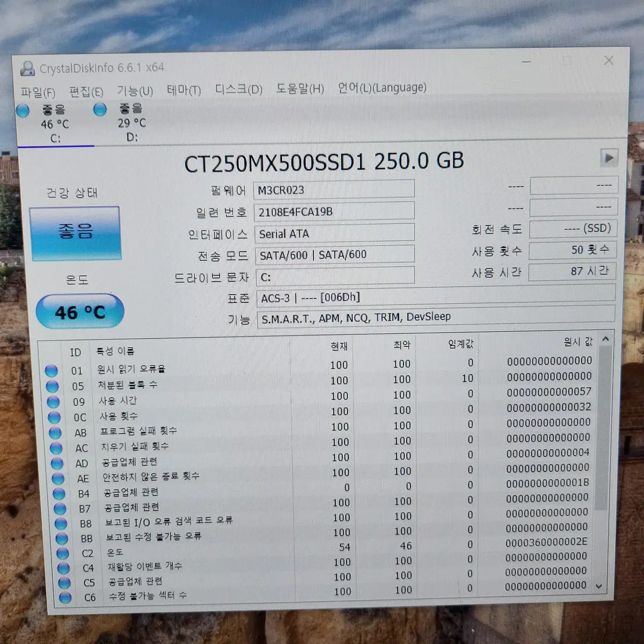Click status dot for attribute C5
The image size is (644, 644).
pos(64,583)
